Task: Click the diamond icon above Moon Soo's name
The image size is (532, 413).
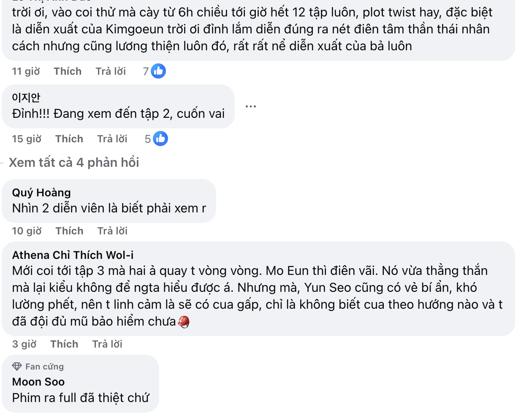Action: coord(17,366)
